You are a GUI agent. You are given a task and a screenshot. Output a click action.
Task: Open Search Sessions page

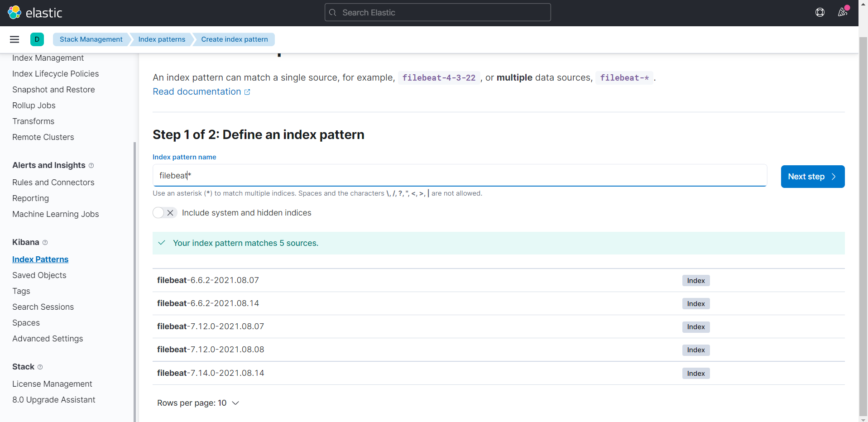tap(43, 307)
